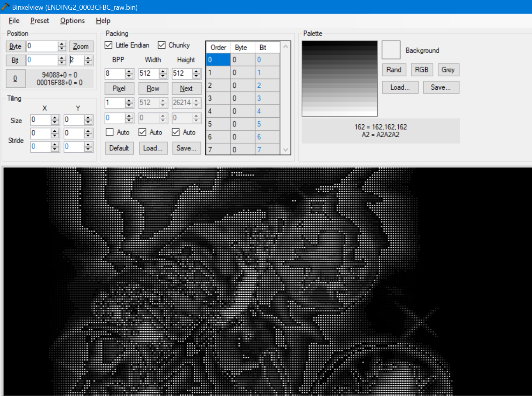The height and width of the screenshot is (396, 532).
Task: Increase the Height spinner value
Action: (196, 71)
